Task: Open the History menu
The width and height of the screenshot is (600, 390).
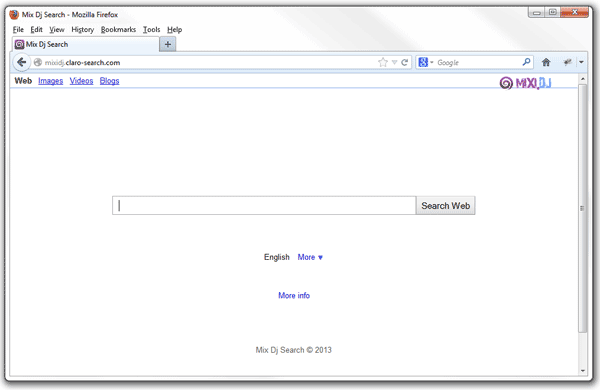Action: coord(82,29)
